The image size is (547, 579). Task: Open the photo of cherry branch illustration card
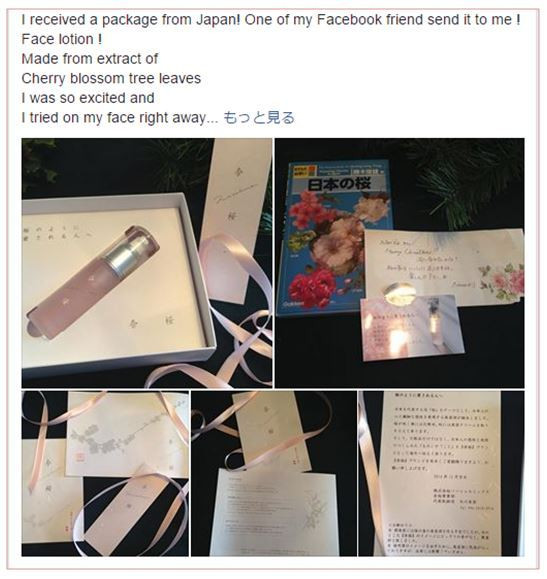[105, 473]
